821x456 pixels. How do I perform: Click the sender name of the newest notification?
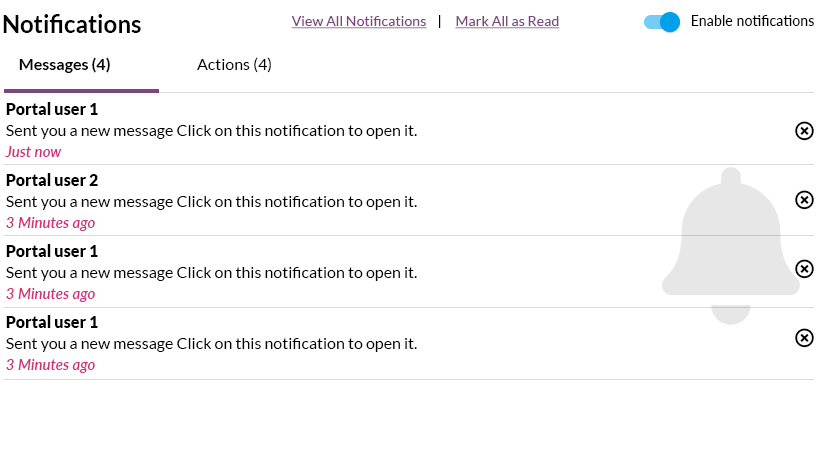click(x=52, y=109)
